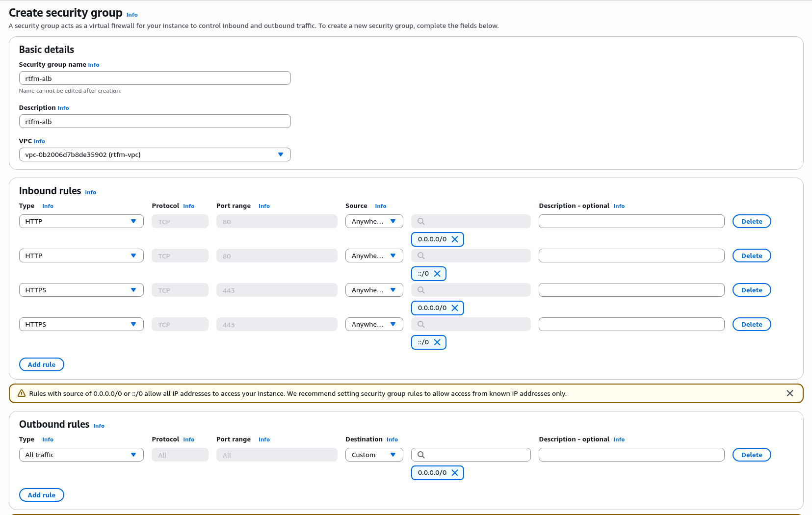
Task: Open the VPC selection dropdown
Action: (x=155, y=154)
